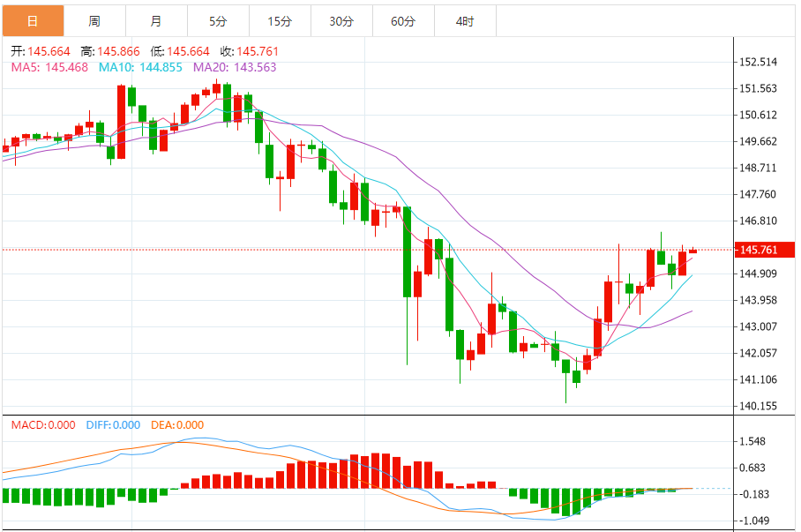Click the 146.810 price axis label
The height and width of the screenshot is (532, 801).
(758, 221)
